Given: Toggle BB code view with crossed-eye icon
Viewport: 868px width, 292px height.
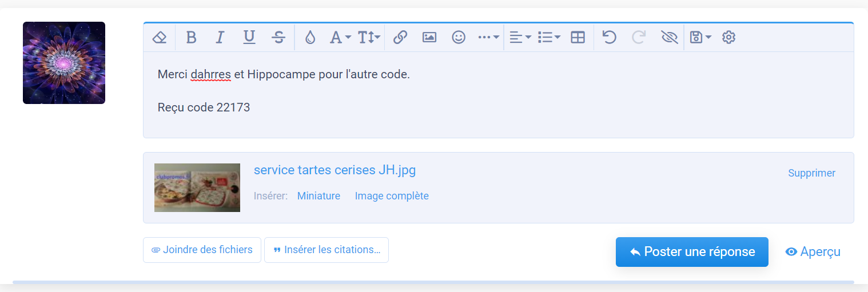Looking at the screenshot, I should 668,38.
